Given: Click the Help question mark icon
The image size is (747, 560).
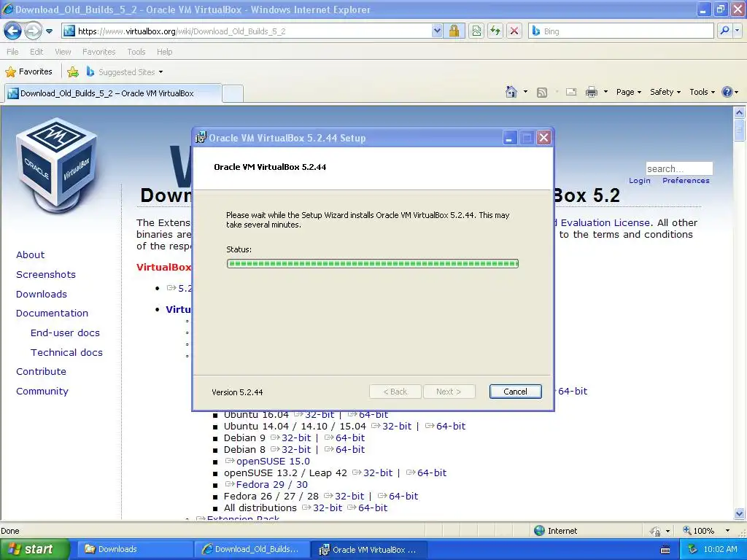Looking at the screenshot, I should click(x=727, y=92).
